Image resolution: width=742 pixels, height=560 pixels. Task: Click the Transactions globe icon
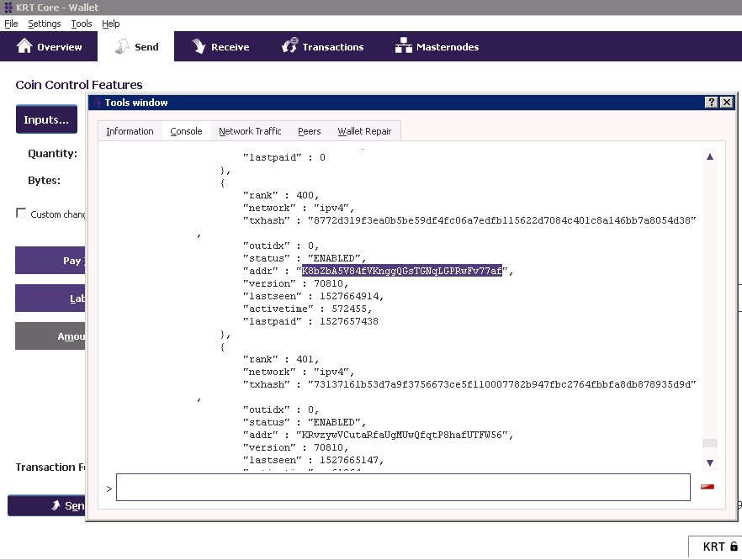coord(289,45)
